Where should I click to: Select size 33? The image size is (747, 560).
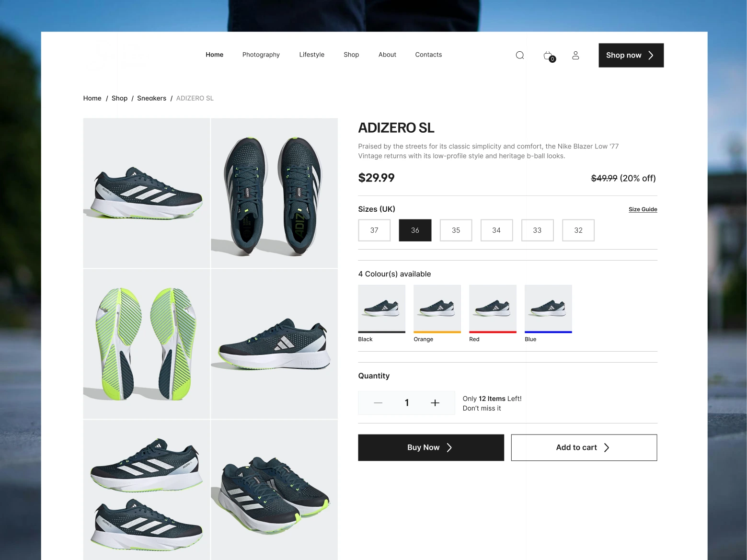pos(537,230)
